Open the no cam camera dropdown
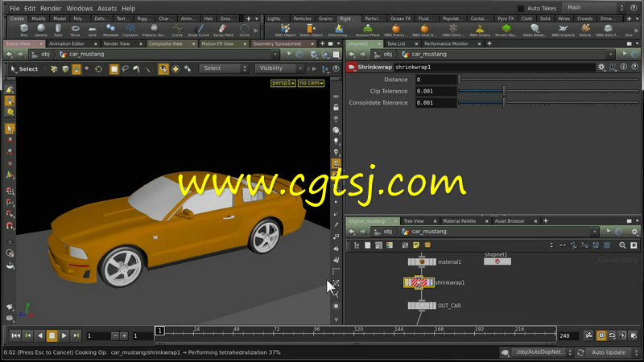Screen dimensions: 644x362 tap(311, 83)
